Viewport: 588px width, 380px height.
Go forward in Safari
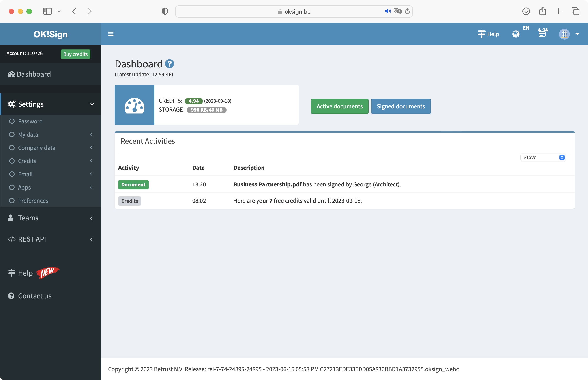pyautogui.click(x=90, y=11)
